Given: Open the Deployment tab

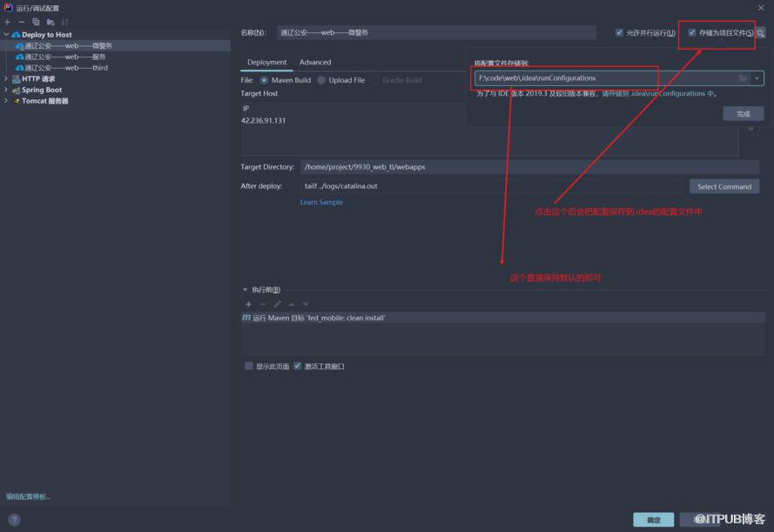Looking at the screenshot, I should 266,62.
